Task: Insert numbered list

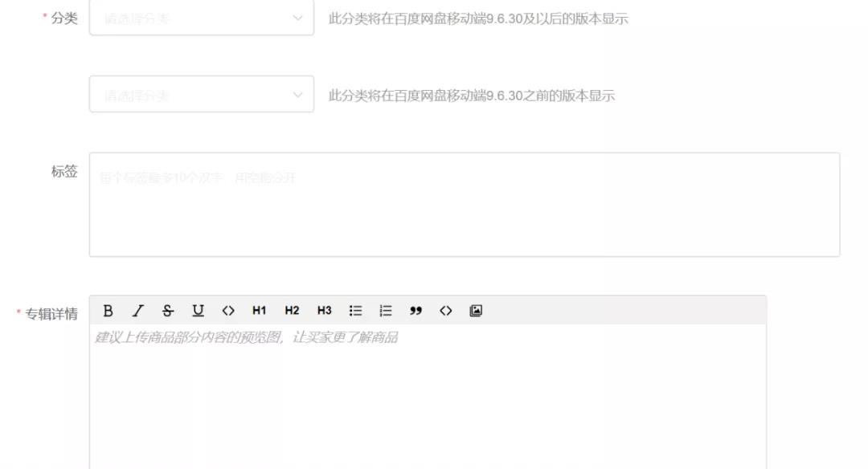Action: point(385,311)
